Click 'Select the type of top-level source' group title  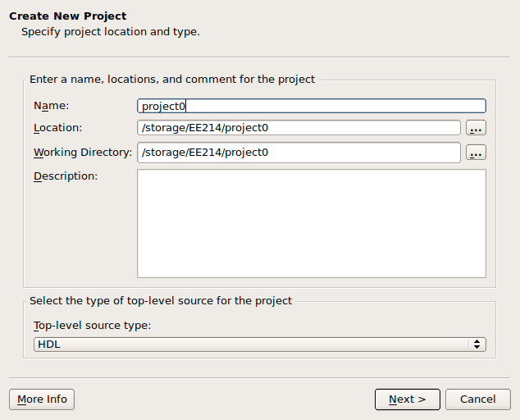click(161, 301)
